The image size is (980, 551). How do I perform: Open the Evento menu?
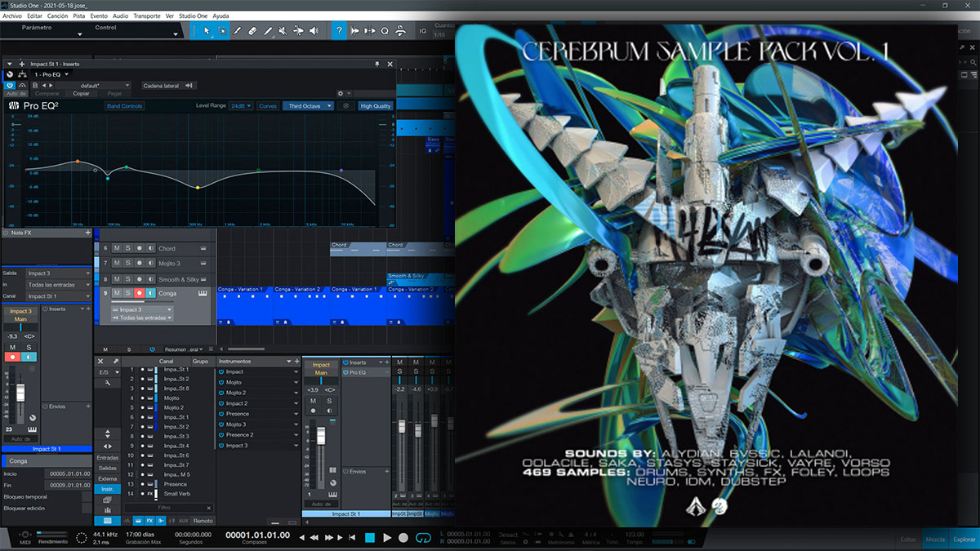(x=98, y=16)
